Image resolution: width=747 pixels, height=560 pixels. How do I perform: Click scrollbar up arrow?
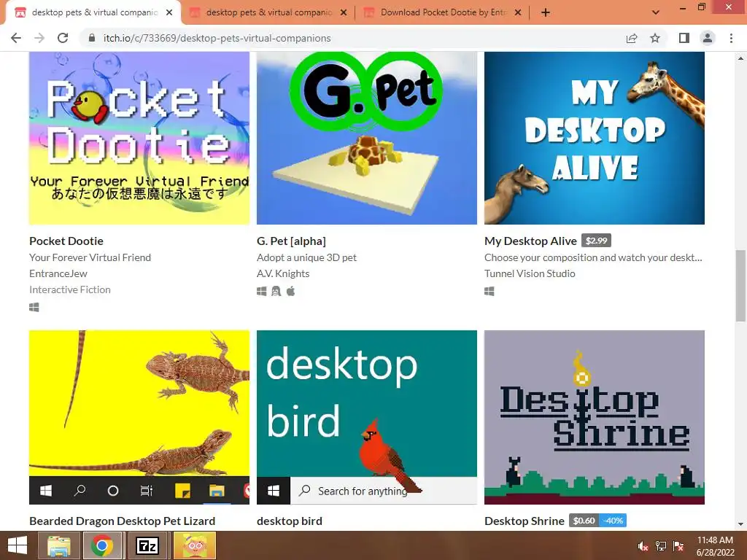pyautogui.click(x=740, y=58)
